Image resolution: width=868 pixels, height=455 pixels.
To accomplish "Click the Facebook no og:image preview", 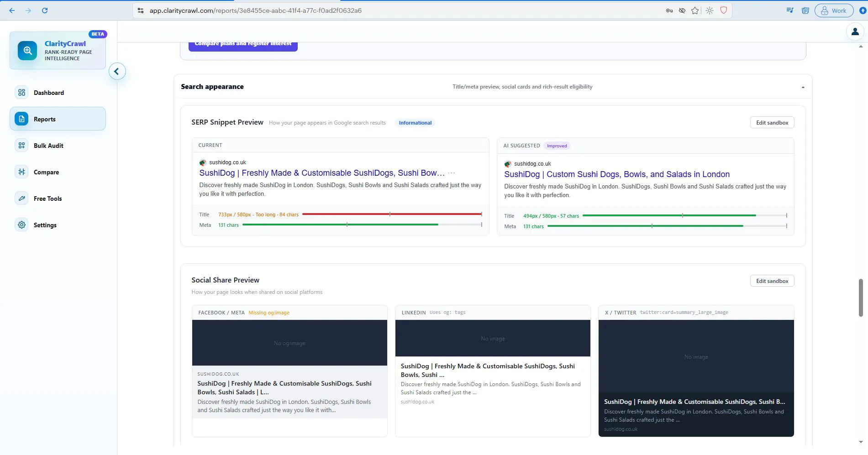I will 289,343.
